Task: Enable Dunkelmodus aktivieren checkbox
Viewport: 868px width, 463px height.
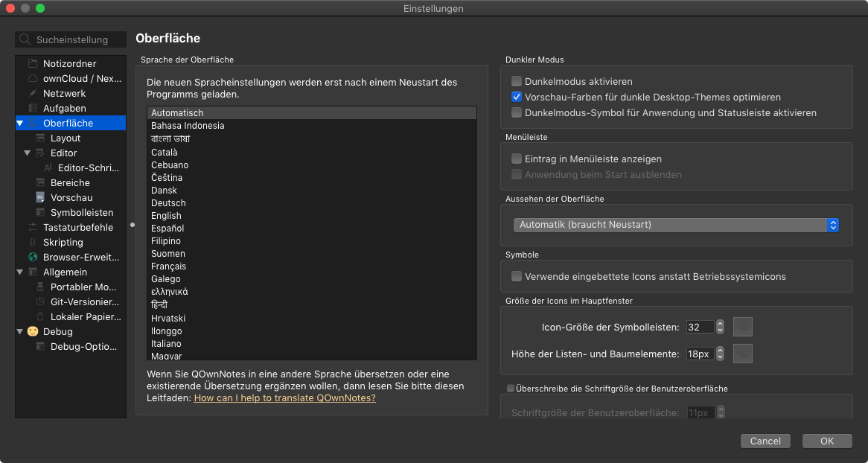Action: (517, 81)
